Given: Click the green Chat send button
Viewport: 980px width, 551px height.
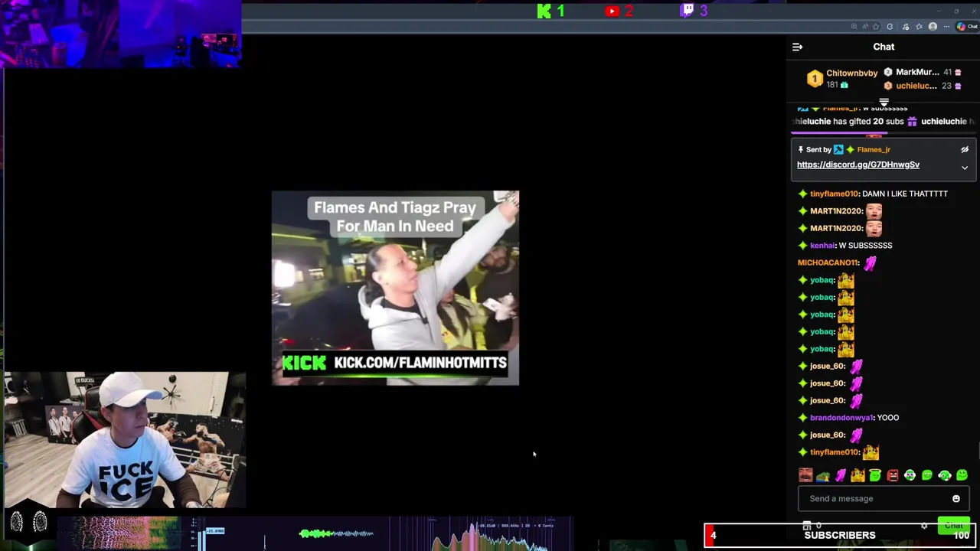Looking at the screenshot, I should (x=954, y=526).
